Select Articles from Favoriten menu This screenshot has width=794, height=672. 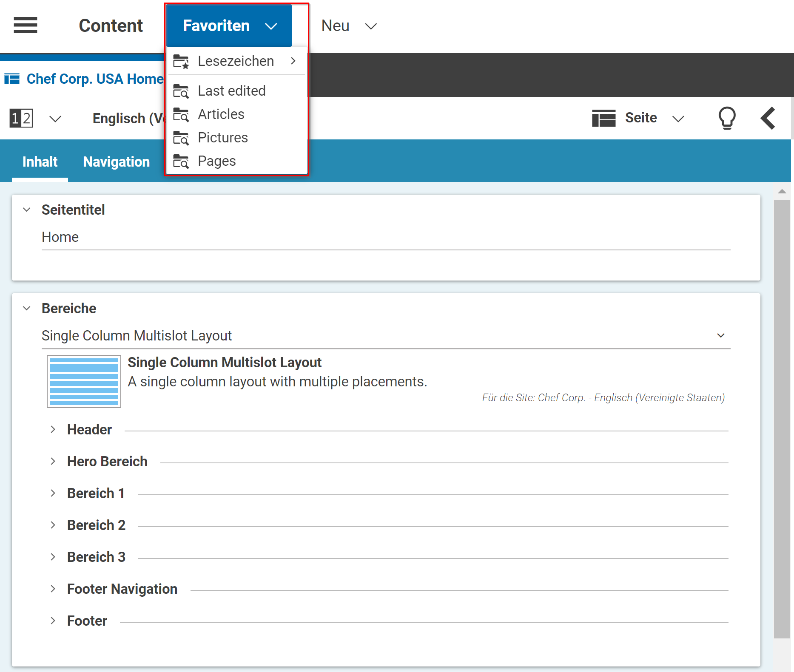(221, 114)
